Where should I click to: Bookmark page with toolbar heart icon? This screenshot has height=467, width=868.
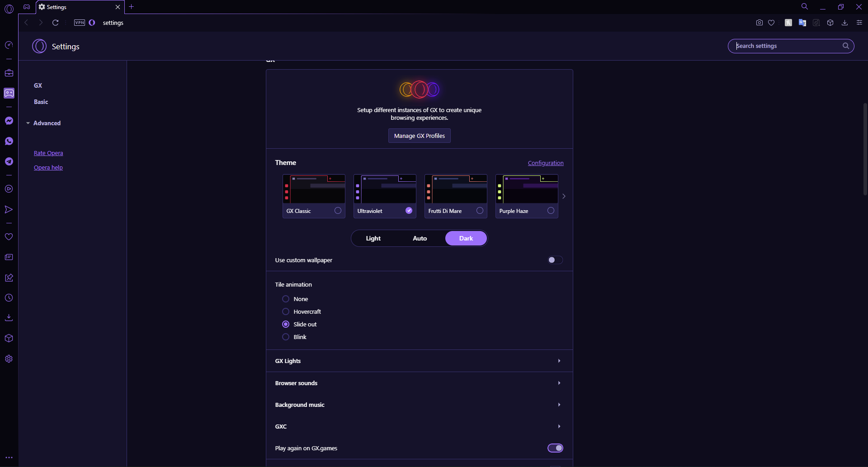pyautogui.click(x=772, y=23)
